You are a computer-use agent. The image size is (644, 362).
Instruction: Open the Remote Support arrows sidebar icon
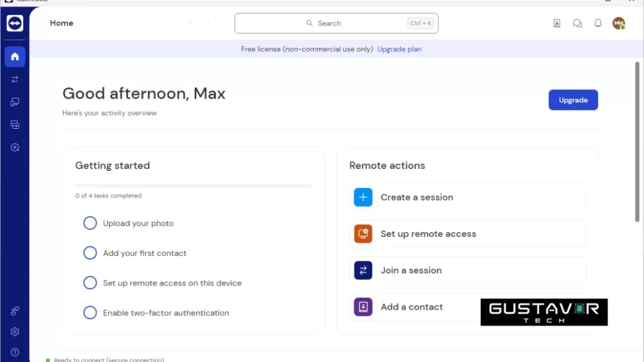tap(15, 79)
